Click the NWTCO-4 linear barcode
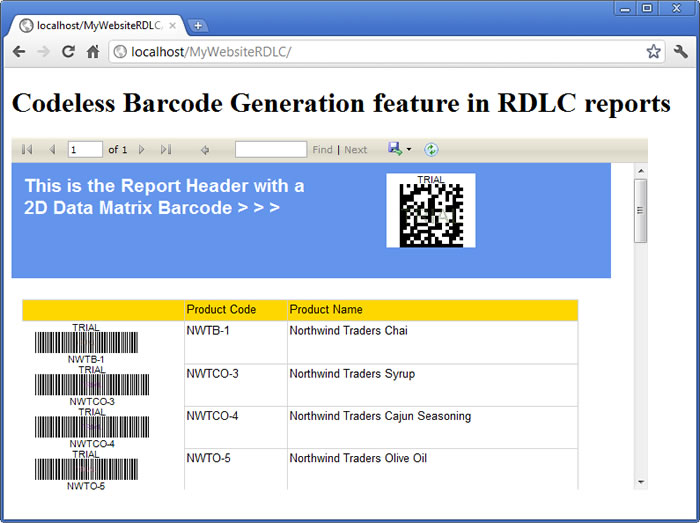 (x=92, y=427)
